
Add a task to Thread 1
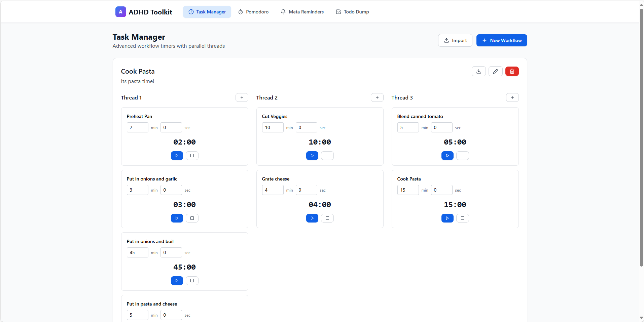click(242, 97)
